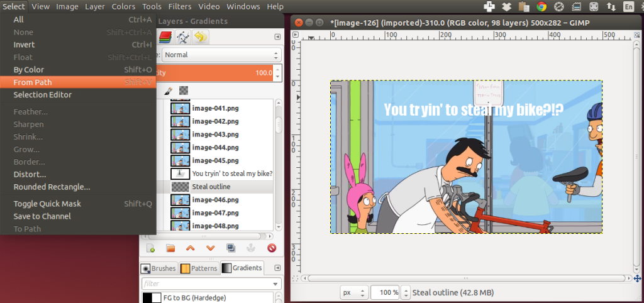Open the network up-down arrows indicator
644x303 pixels.
[611, 6]
